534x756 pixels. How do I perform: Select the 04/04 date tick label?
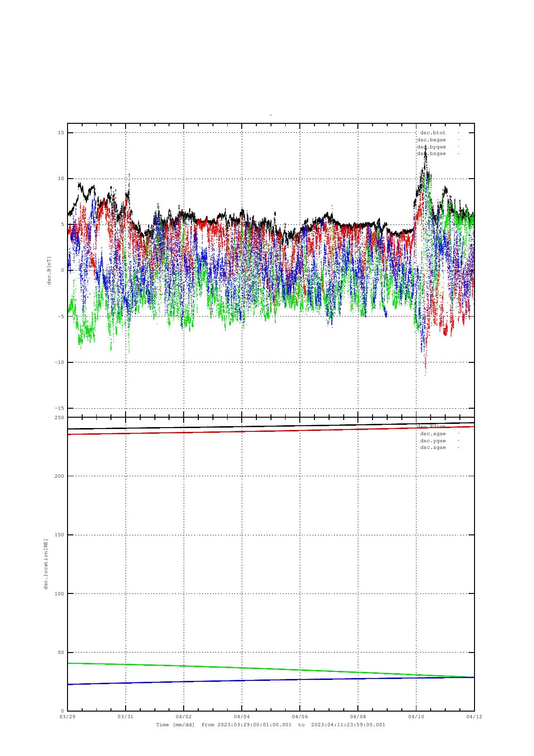coord(242,717)
